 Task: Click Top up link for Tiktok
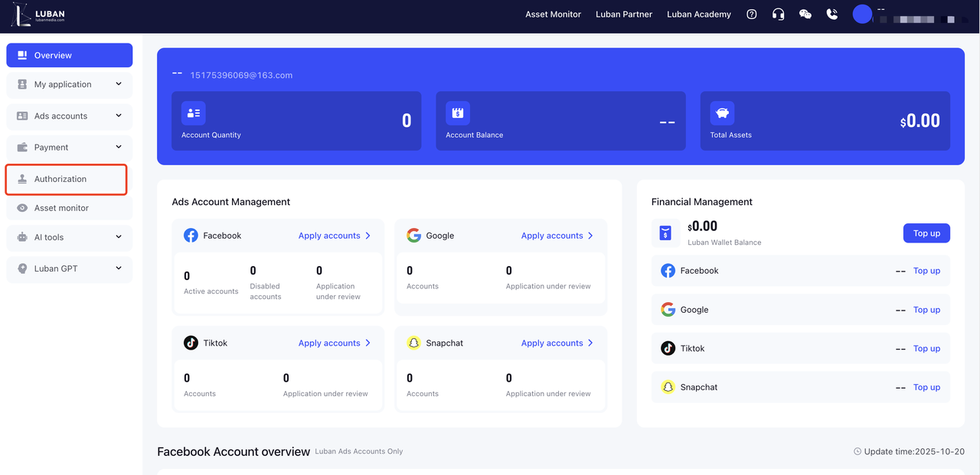926,348
